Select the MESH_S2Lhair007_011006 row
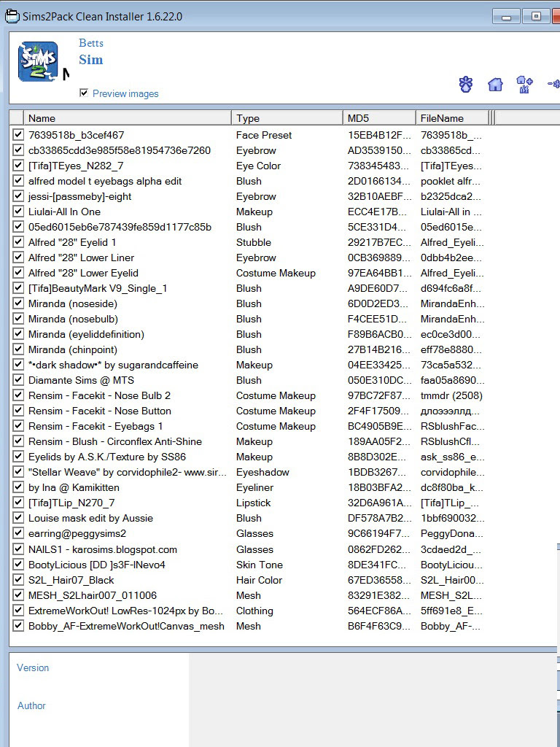This screenshot has height=747, width=560. click(249, 595)
